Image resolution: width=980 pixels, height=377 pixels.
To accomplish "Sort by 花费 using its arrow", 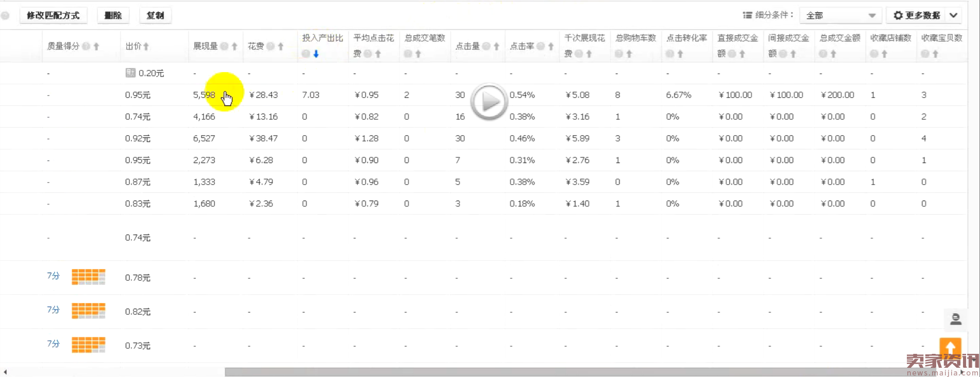I will click(281, 46).
